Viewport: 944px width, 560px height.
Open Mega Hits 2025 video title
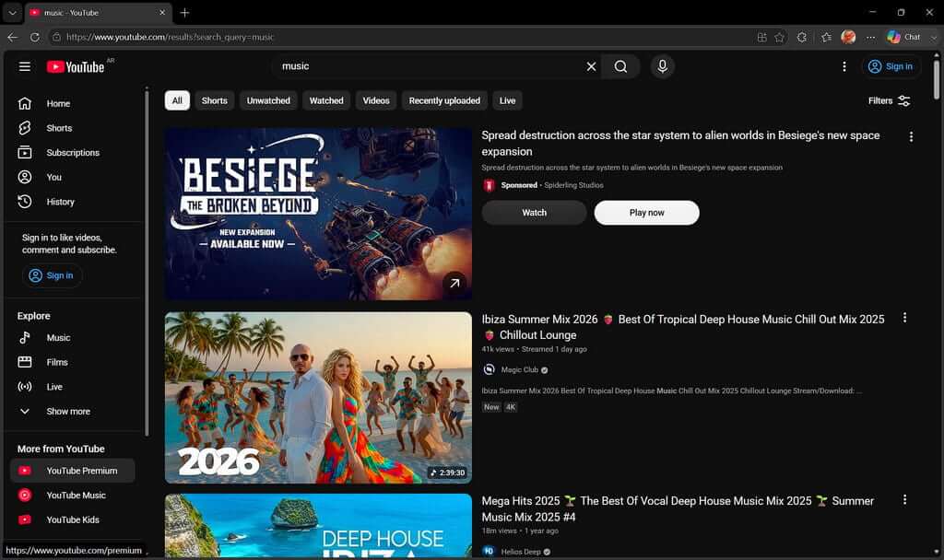(678, 508)
